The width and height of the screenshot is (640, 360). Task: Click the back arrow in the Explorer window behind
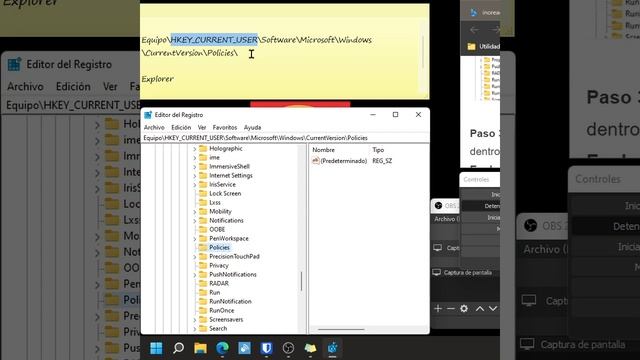[474, 30]
